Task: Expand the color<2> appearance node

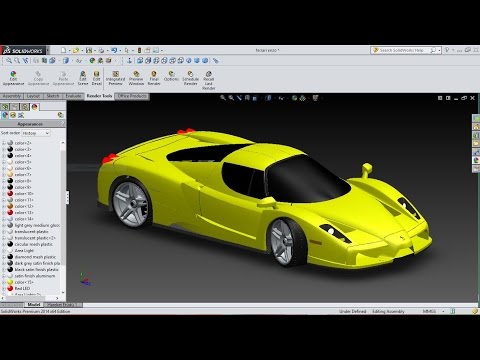Action: click(4, 143)
